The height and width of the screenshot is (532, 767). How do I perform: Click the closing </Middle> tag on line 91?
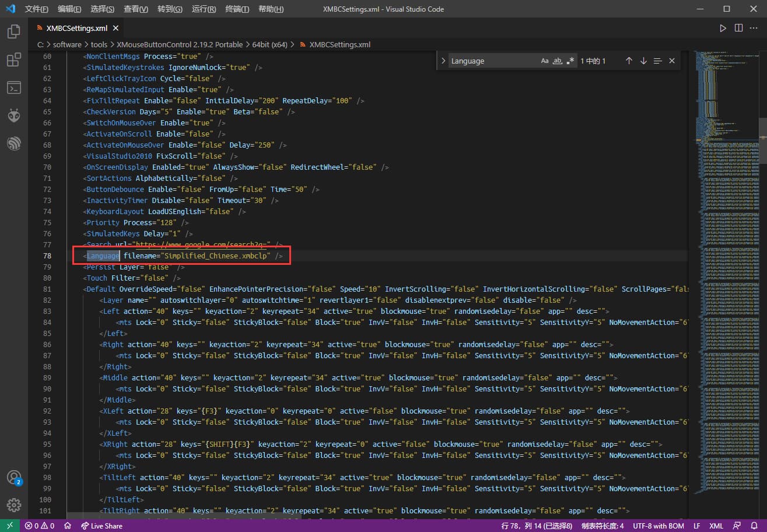(x=117, y=400)
